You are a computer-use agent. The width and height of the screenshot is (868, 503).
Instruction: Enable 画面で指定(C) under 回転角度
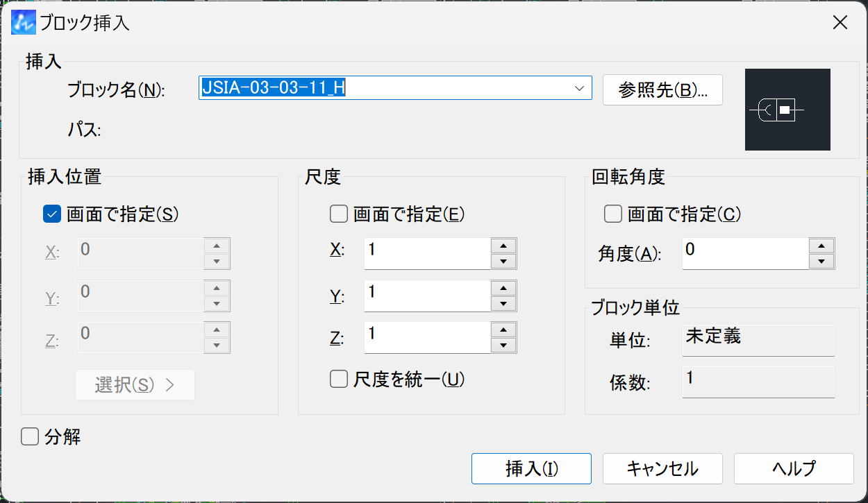coord(613,214)
